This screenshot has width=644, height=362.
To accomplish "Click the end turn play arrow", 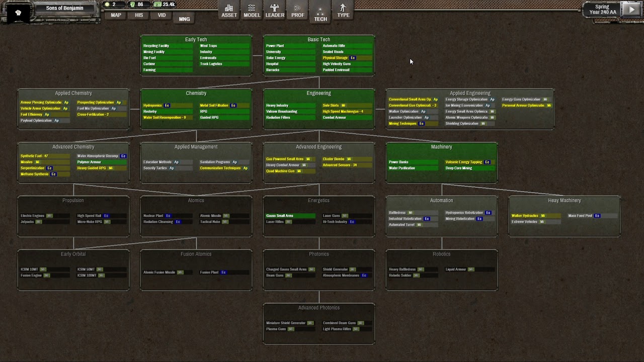I will (x=631, y=9).
